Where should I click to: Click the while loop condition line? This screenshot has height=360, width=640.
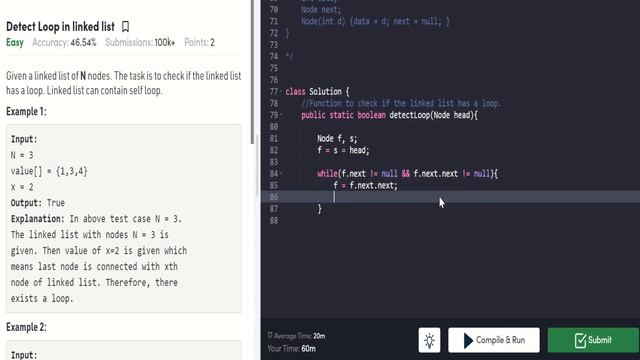coord(407,173)
